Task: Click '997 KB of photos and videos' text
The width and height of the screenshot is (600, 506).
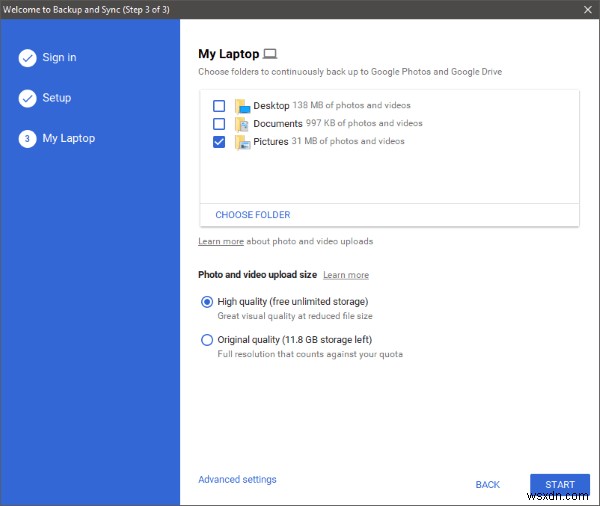Action: click(x=364, y=123)
